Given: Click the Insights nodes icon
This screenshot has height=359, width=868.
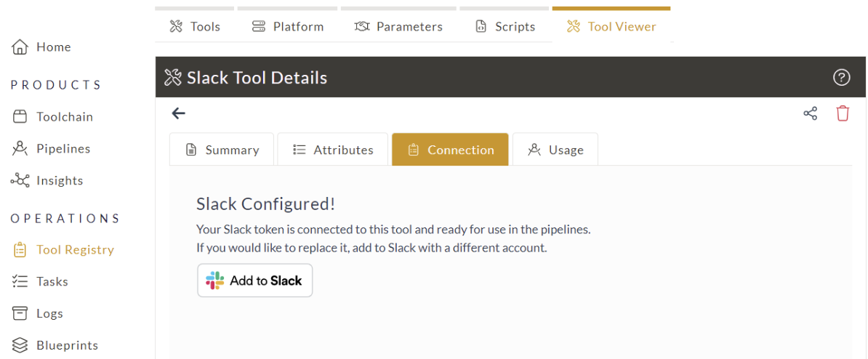Looking at the screenshot, I should tap(20, 180).
